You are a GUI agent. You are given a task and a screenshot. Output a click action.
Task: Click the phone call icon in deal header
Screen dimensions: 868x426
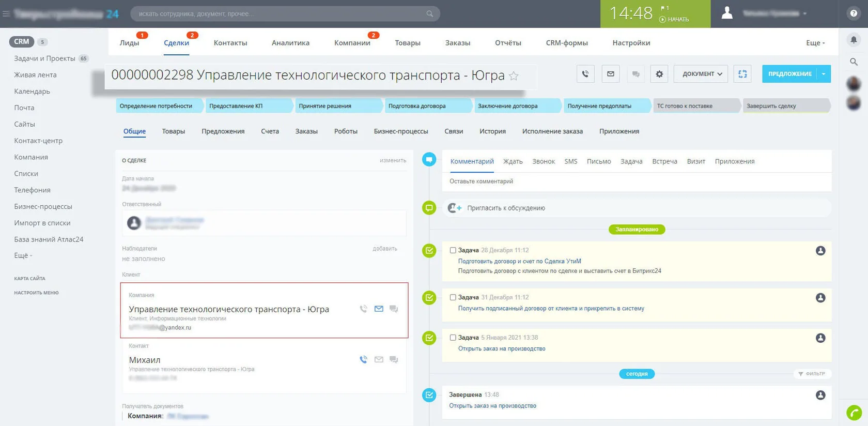pos(585,74)
